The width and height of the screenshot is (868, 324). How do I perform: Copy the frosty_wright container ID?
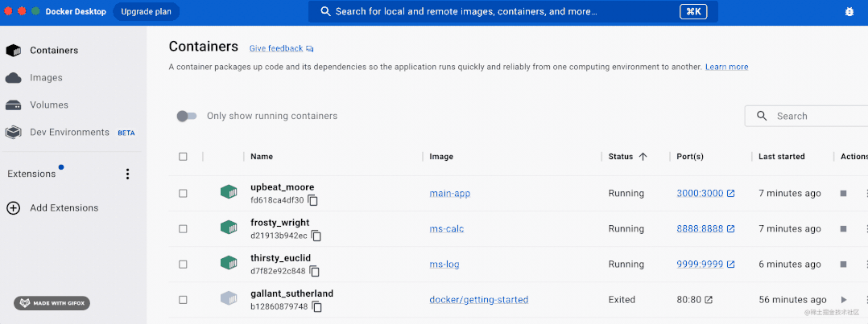click(316, 236)
